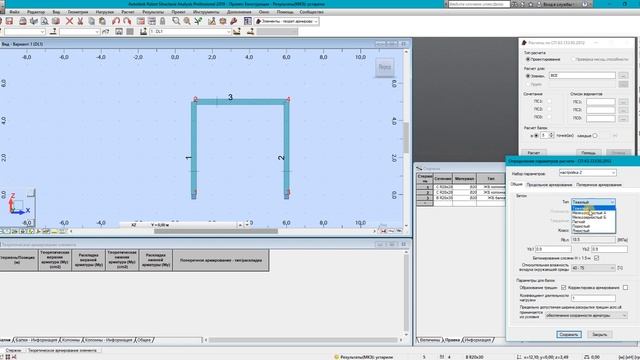Click the load duration coefficient input field
640x360 pixels.
593,298
